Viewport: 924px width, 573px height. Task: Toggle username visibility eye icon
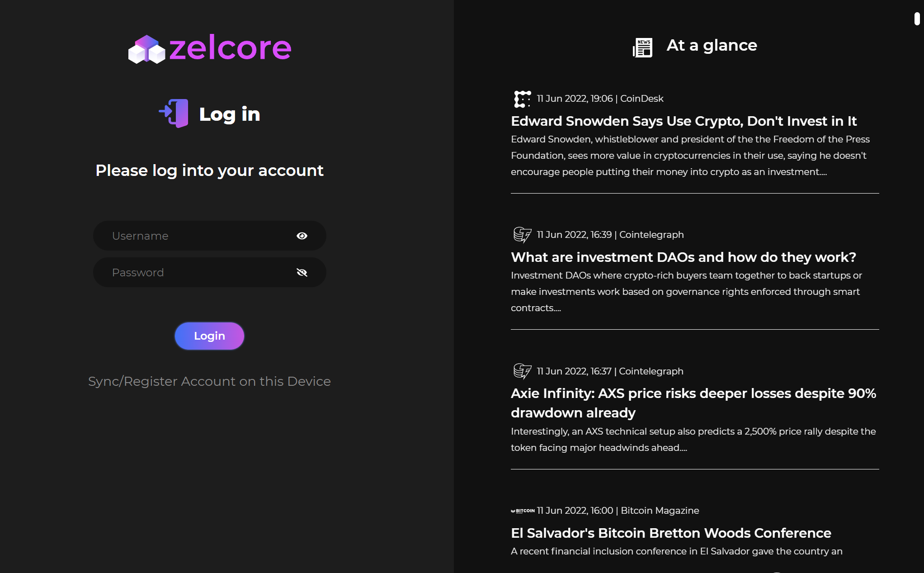[x=302, y=236]
